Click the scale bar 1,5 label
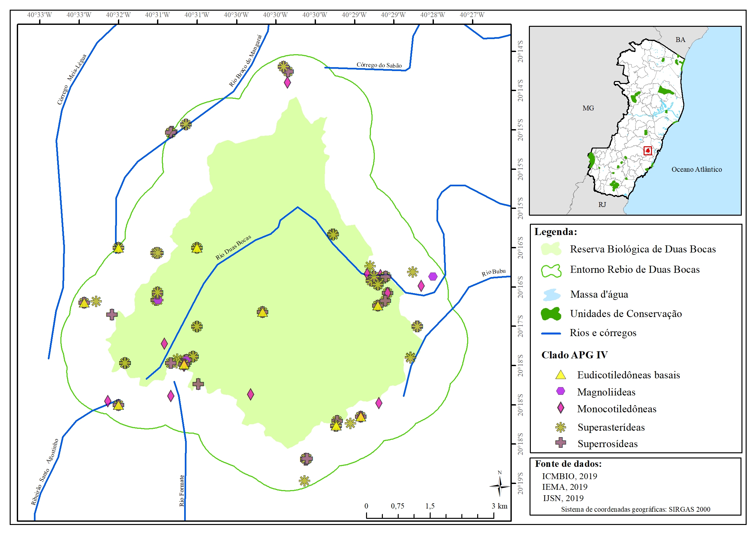This screenshot has width=756, height=534. (430, 506)
